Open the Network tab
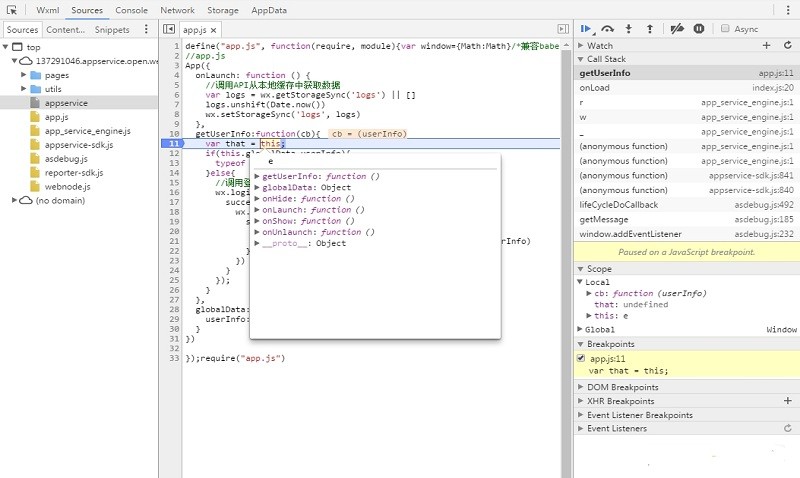The height and width of the screenshot is (478, 800). [x=177, y=10]
